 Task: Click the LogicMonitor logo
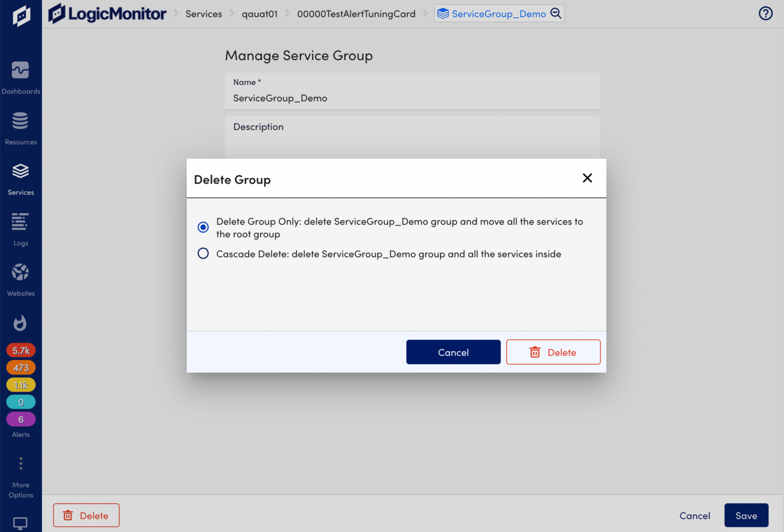(107, 13)
